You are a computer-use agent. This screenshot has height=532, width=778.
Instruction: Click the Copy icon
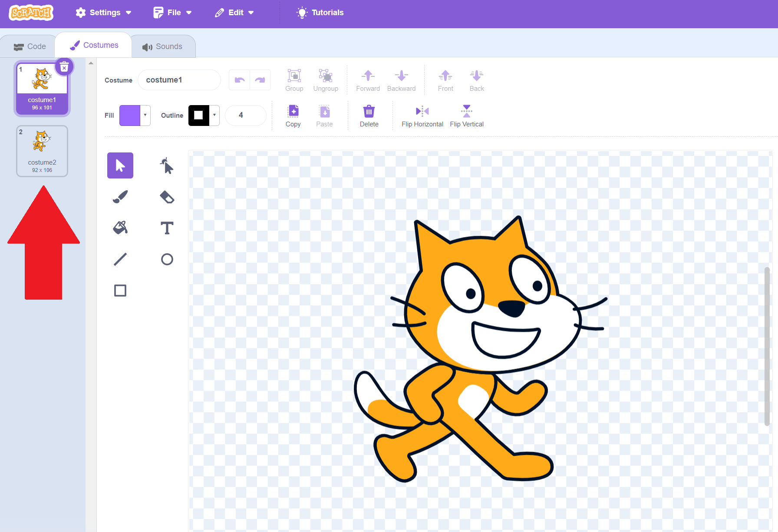(x=293, y=112)
